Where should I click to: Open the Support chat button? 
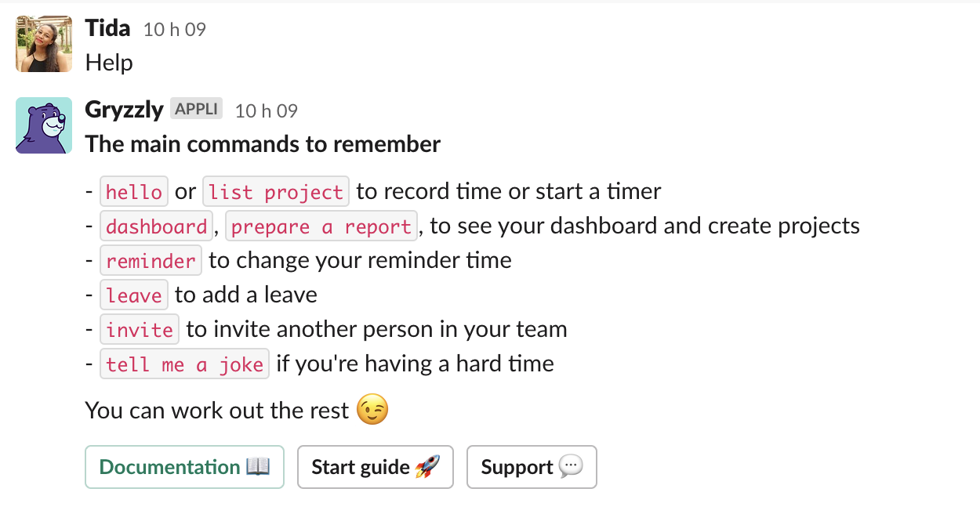(532, 467)
